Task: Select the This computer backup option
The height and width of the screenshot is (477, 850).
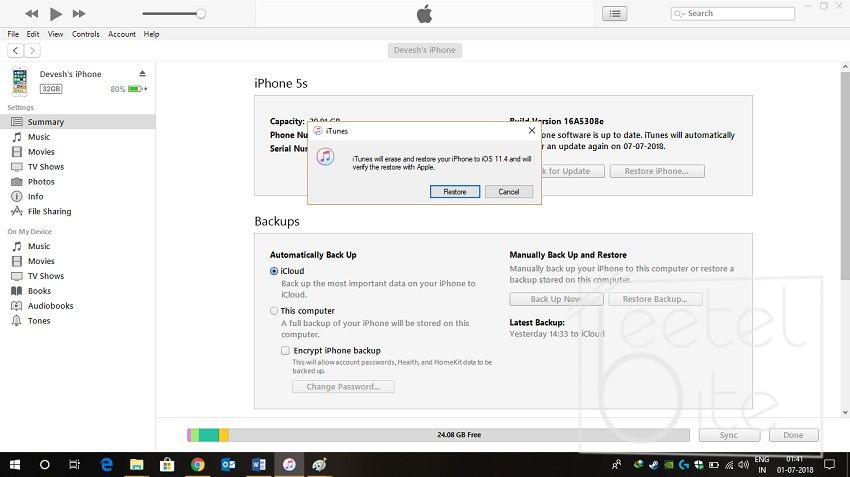Action: pyautogui.click(x=274, y=311)
